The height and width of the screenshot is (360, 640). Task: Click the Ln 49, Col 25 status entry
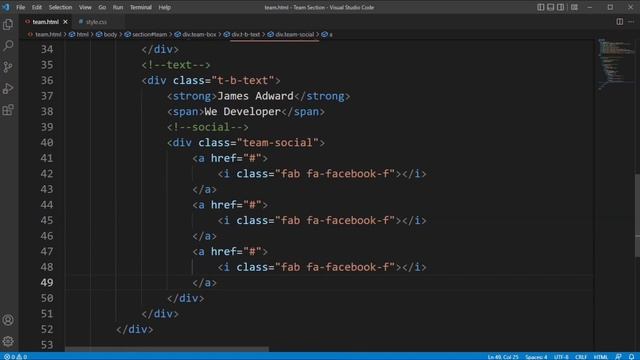503,356
